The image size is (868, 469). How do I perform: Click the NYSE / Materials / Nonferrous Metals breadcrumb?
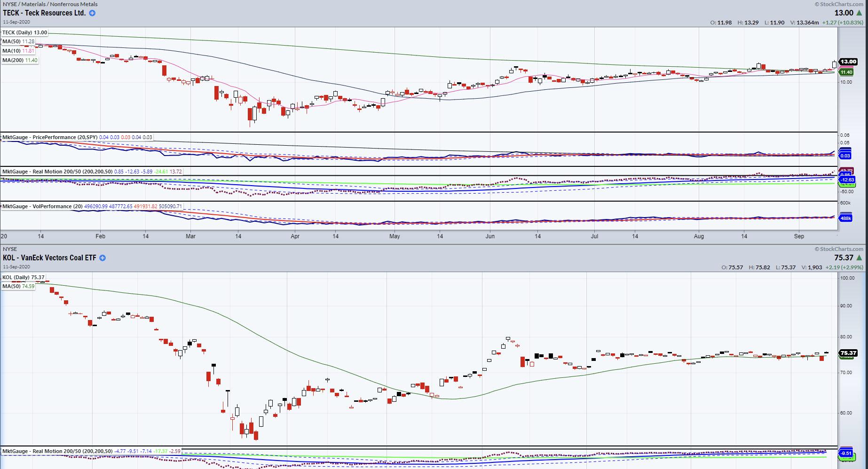tap(50, 4)
